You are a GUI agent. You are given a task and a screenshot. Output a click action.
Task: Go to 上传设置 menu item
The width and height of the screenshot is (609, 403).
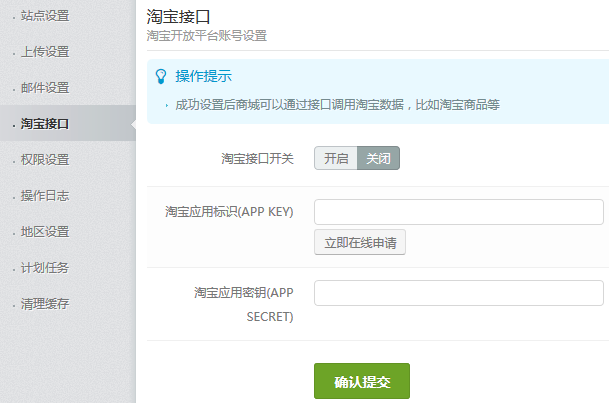[45, 52]
